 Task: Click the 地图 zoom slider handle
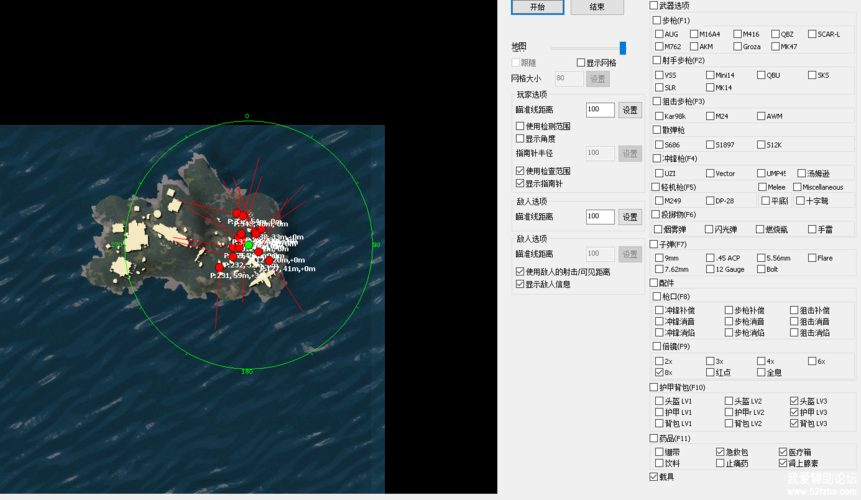[x=623, y=48]
